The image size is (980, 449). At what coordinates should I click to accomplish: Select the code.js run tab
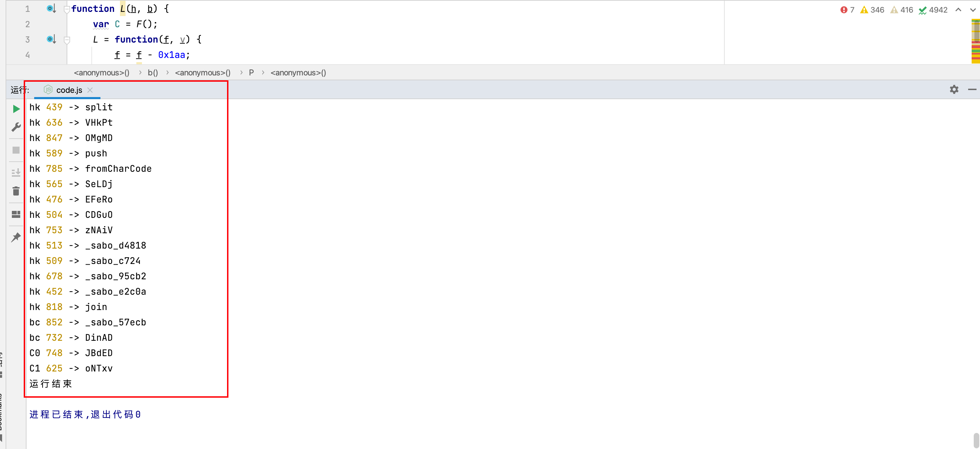[69, 90]
